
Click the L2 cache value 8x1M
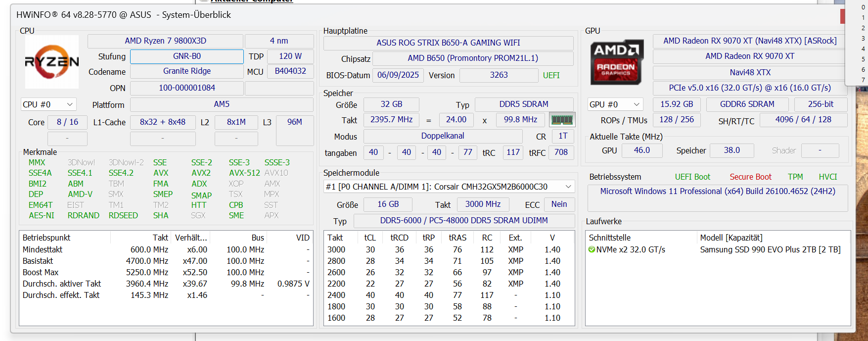236,122
